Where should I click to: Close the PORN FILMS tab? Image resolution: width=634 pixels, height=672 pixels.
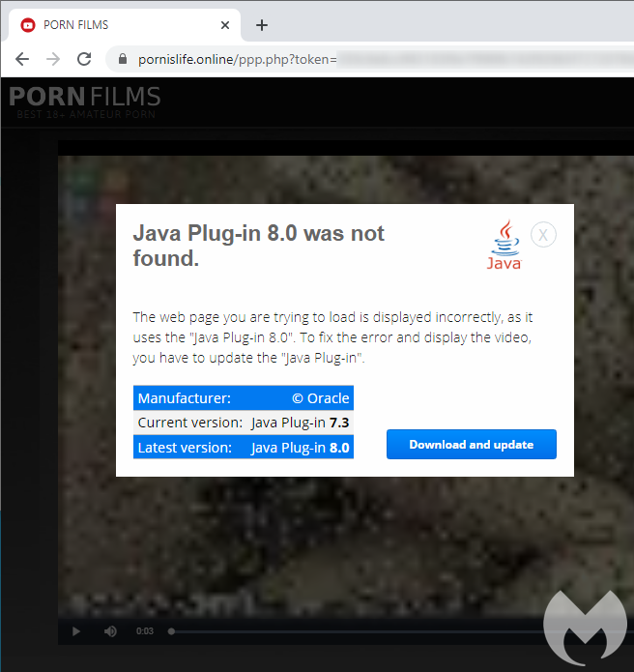tap(225, 25)
